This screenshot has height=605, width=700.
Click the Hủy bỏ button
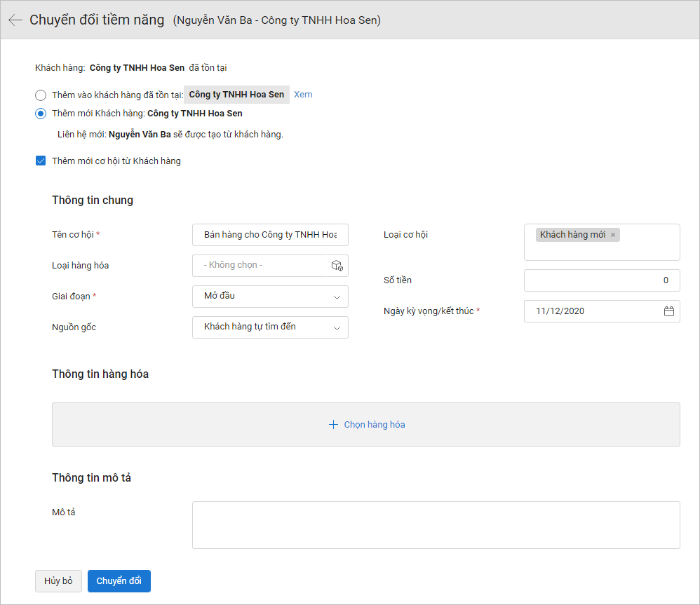[x=58, y=581]
